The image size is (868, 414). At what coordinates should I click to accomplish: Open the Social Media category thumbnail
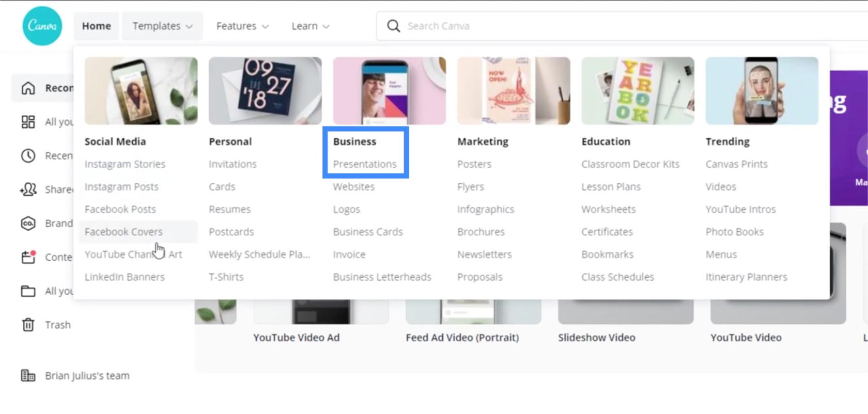tap(141, 91)
